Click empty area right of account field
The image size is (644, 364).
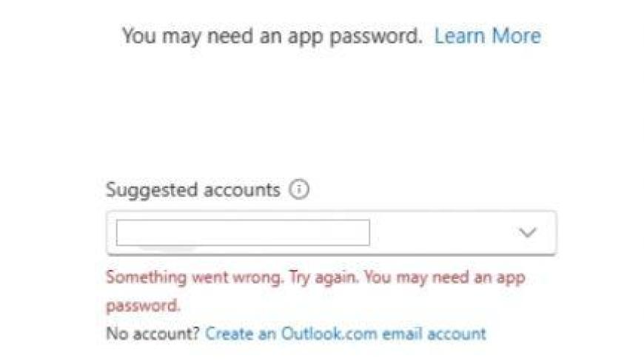441,233
